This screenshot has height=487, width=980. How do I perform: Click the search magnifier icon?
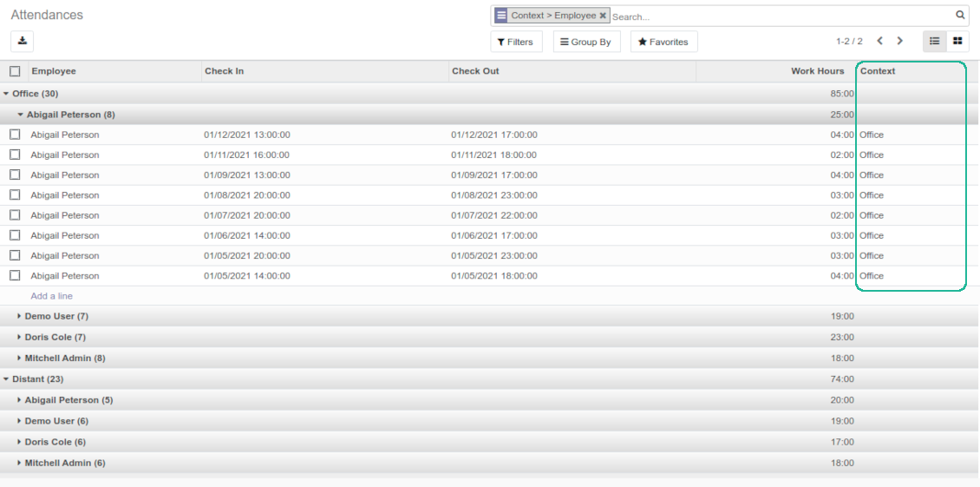click(960, 16)
